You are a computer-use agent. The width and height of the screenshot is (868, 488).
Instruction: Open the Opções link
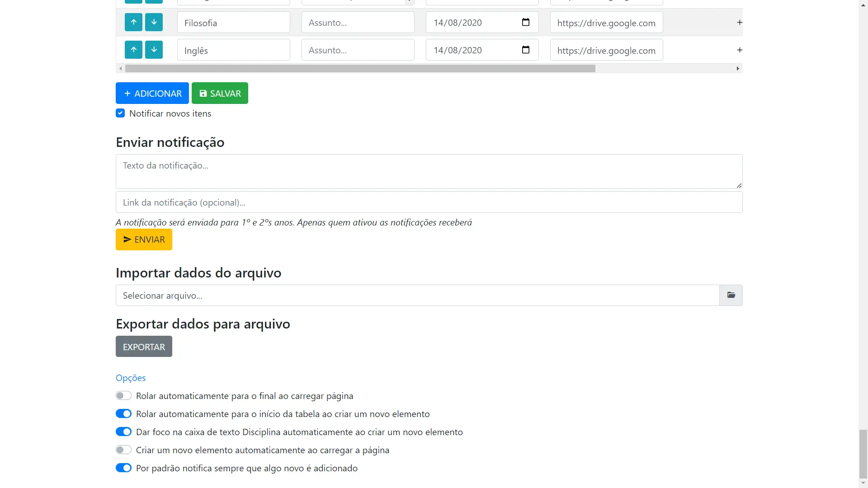click(x=131, y=378)
